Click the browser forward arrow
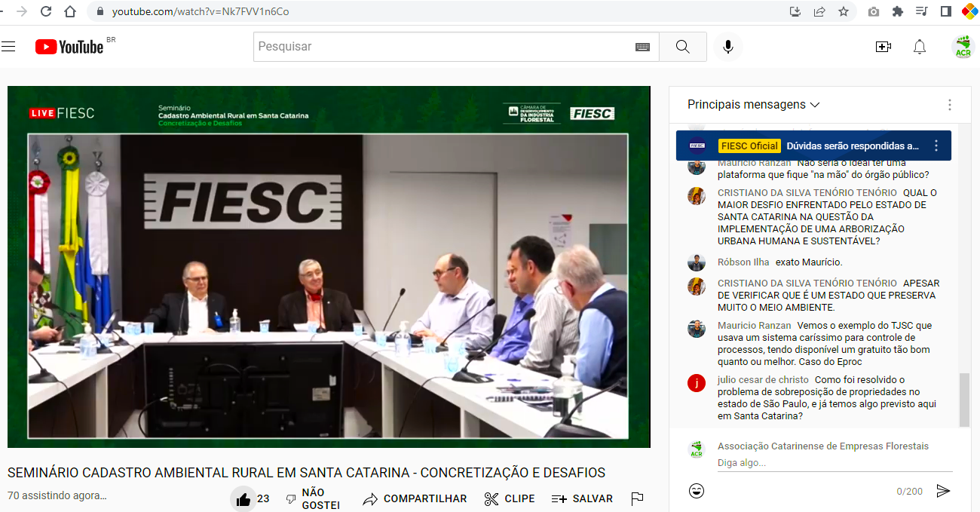This screenshot has width=980, height=512. (x=21, y=11)
